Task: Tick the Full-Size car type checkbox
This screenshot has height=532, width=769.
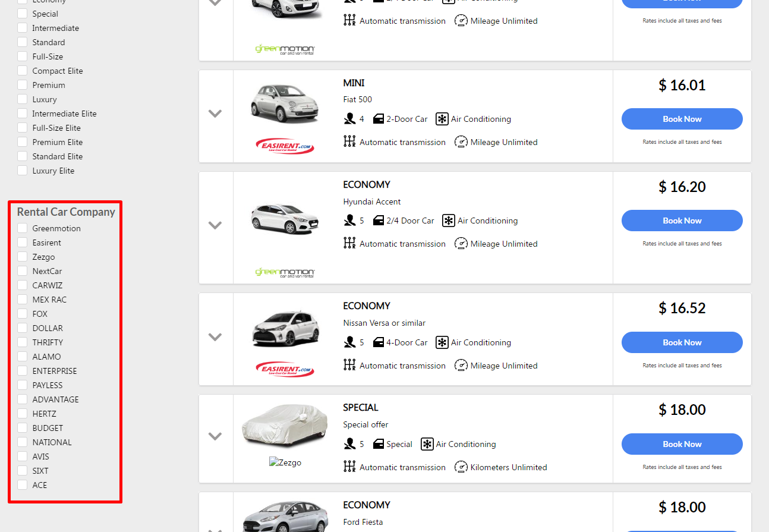Action: pos(22,56)
